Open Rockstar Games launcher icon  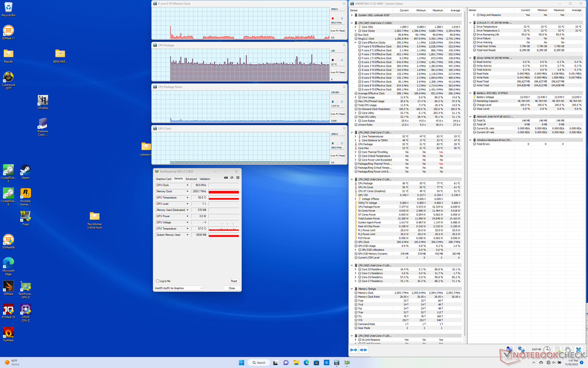pos(25,197)
